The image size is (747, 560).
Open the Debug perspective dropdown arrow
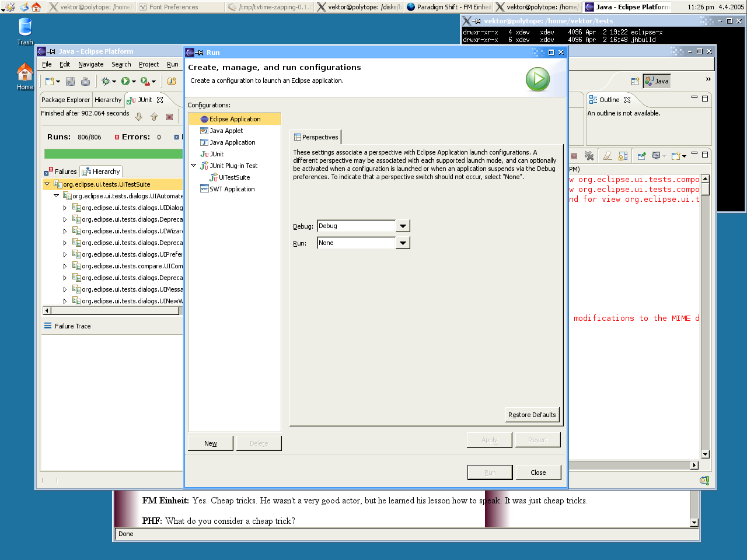(x=403, y=226)
